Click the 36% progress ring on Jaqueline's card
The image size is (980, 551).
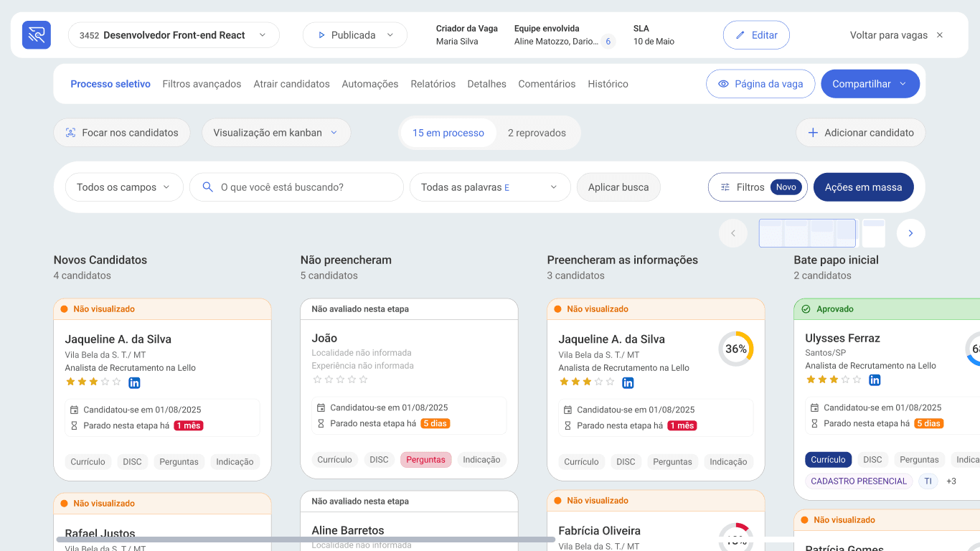[x=736, y=349]
